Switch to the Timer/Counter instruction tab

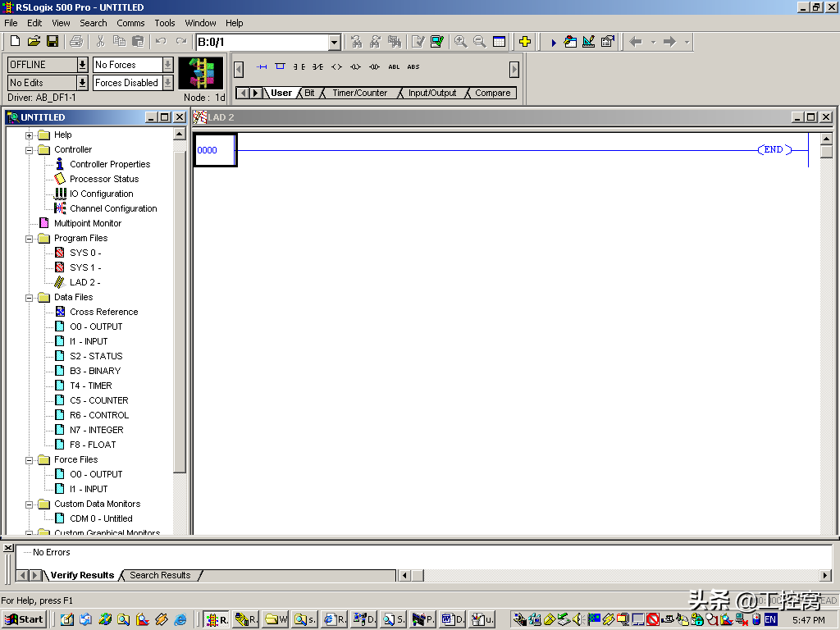[x=359, y=93]
